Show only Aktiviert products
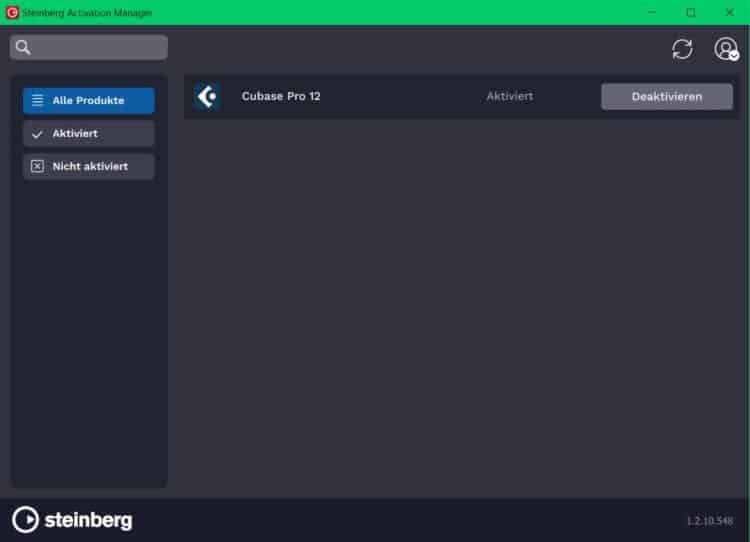Screen dimensions: 750x542 88,133
